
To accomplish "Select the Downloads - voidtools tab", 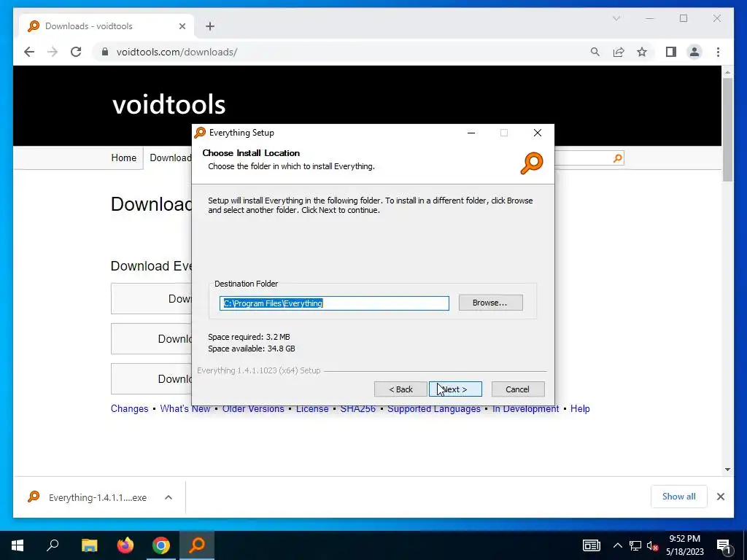I will [107, 26].
